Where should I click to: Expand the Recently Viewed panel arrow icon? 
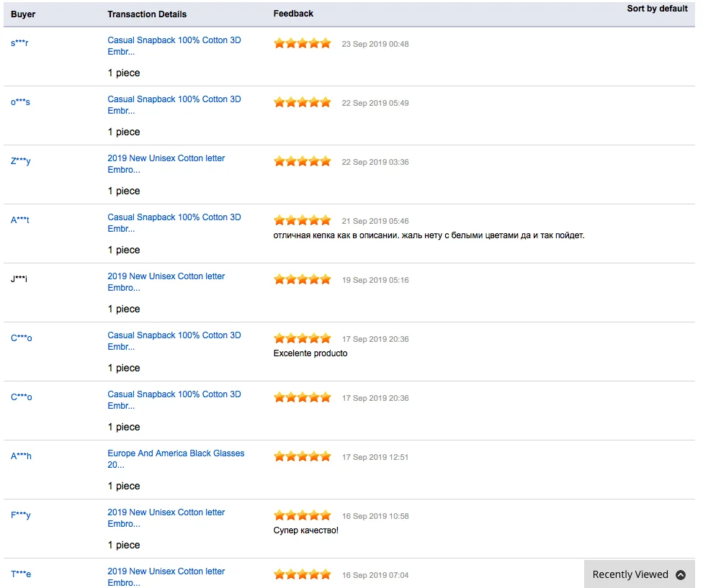click(x=680, y=574)
